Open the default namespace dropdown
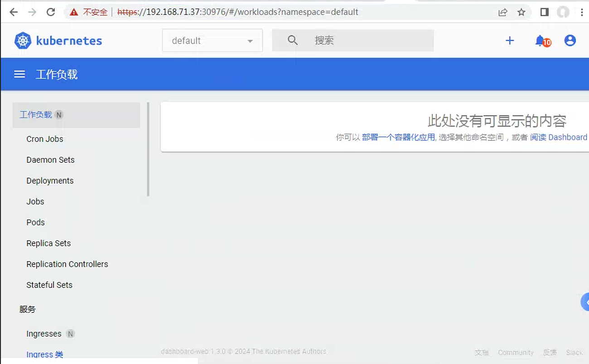Screen dimensions: 589x364 coord(212,40)
